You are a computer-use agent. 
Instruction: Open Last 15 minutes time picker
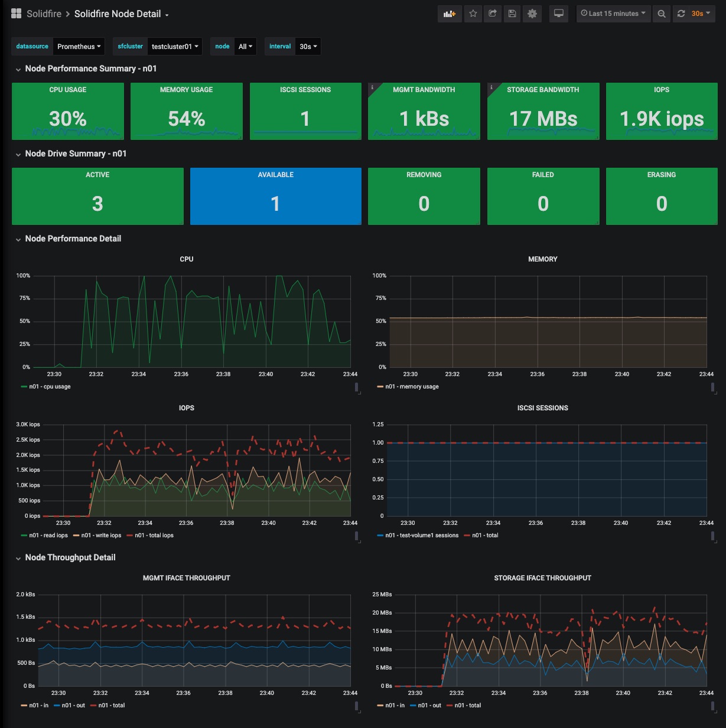tap(613, 14)
